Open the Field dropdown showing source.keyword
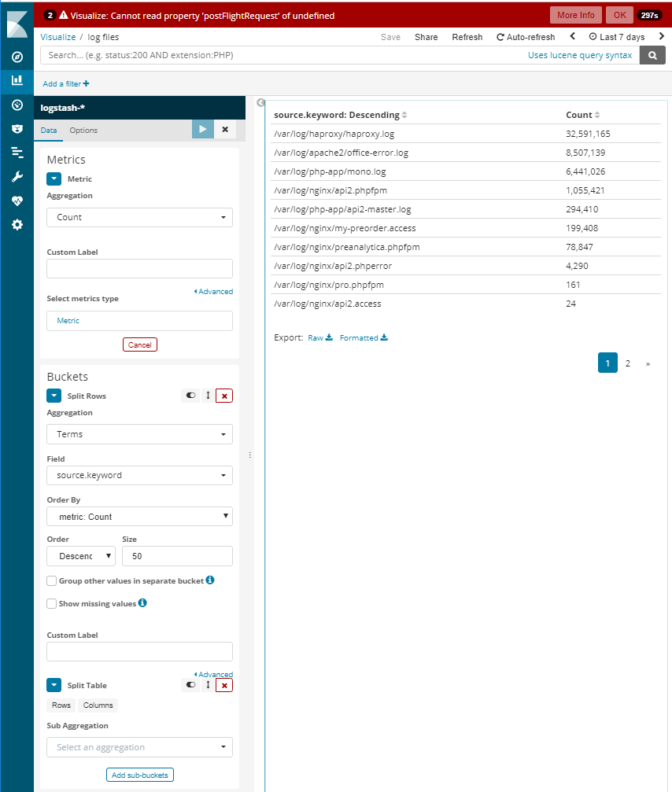Screen dimensions: 672x792 pyautogui.click(x=139, y=475)
